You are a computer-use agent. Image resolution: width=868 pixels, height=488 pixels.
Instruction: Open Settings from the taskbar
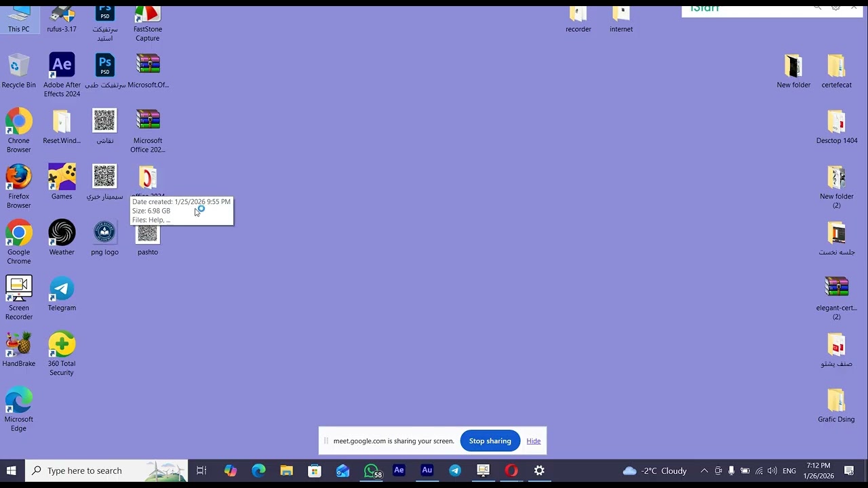point(539,470)
